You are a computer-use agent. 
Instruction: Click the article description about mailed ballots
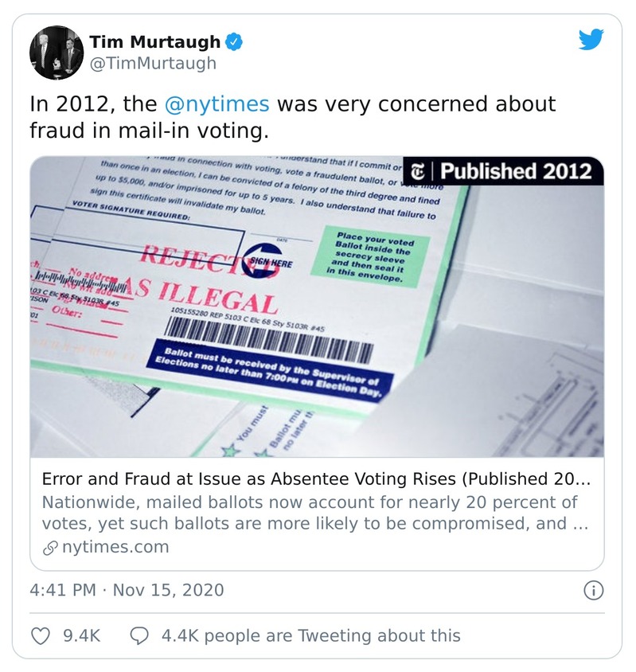tap(310, 513)
